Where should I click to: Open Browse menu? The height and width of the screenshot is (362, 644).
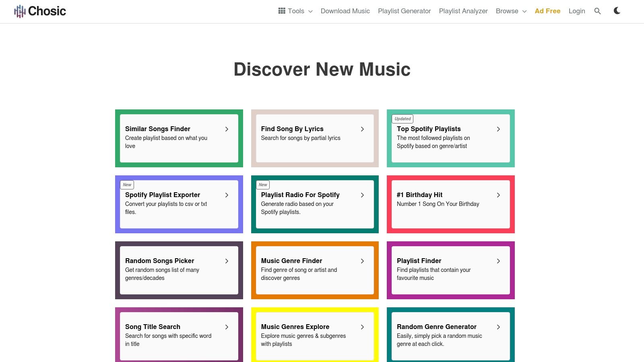[x=507, y=11]
